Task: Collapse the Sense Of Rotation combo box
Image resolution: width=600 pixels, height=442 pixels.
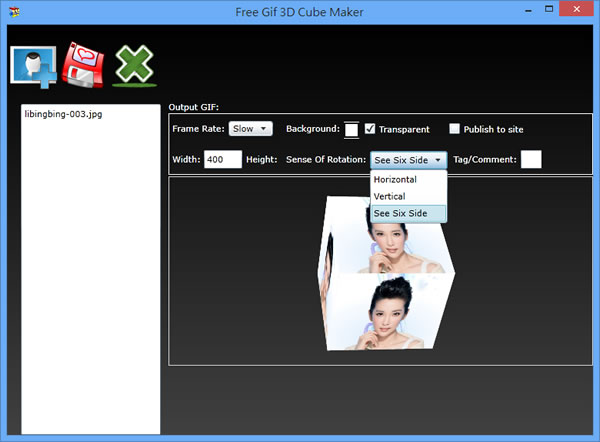Action: point(408,159)
